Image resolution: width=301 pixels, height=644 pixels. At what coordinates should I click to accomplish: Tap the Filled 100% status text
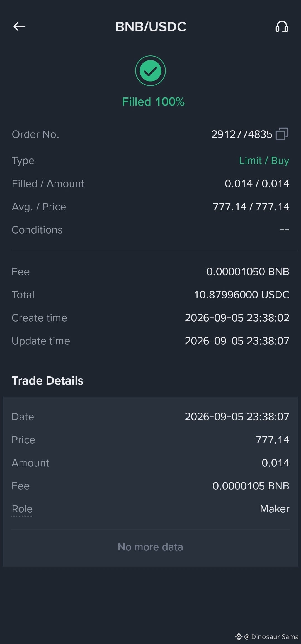pos(153,102)
